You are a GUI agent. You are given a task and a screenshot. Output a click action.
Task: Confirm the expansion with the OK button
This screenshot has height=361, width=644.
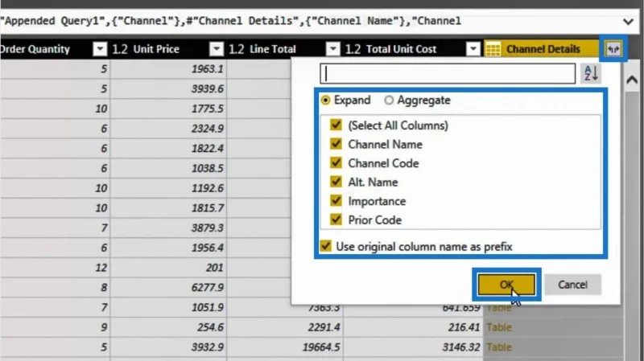pos(506,285)
